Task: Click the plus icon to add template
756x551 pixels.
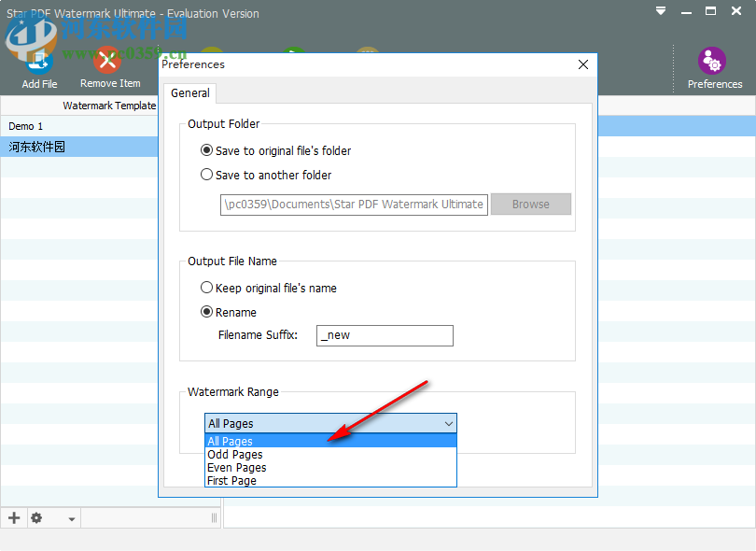Action: [x=14, y=517]
